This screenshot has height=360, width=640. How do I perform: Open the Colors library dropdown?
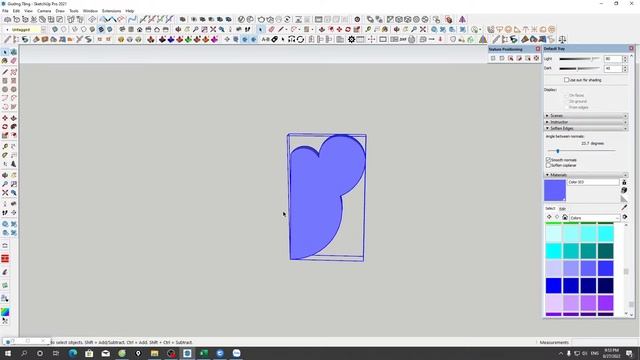(595, 218)
